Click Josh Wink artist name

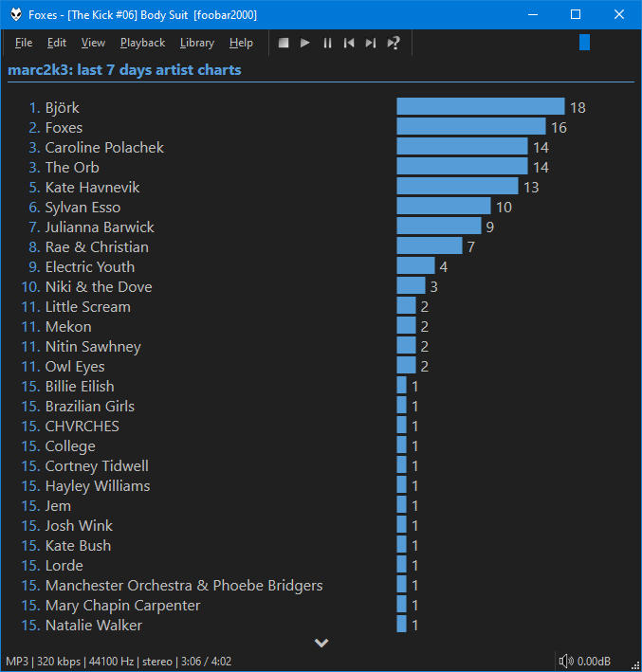[x=79, y=526]
